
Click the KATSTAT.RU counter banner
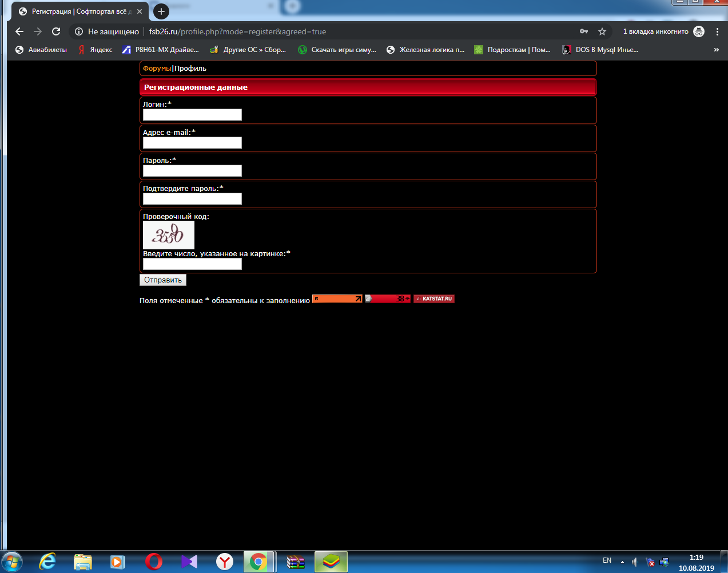(434, 299)
